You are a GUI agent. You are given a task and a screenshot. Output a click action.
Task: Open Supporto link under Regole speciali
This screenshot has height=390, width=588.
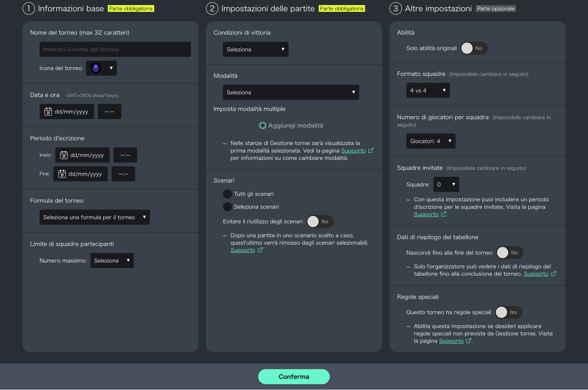[x=451, y=341]
